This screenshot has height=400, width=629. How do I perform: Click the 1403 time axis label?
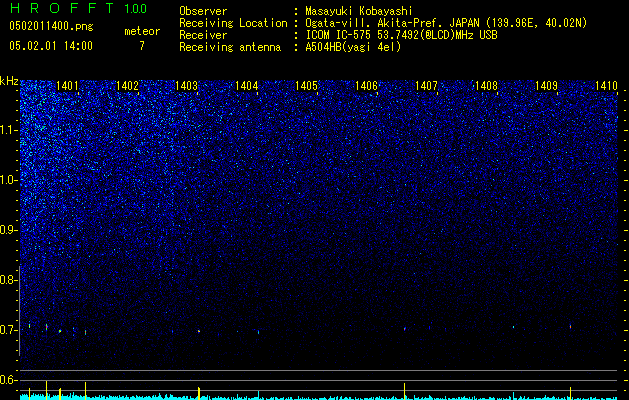pyautogui.click(x=187, y=86)
